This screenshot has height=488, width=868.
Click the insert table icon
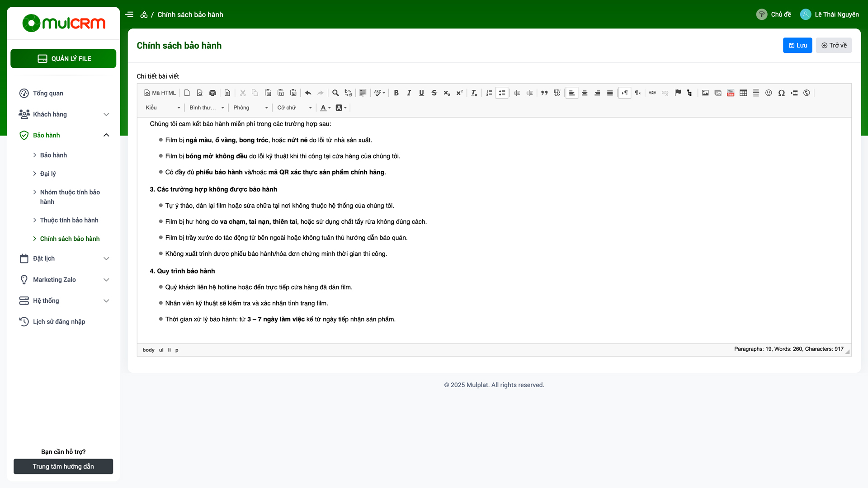pos(743,93)
